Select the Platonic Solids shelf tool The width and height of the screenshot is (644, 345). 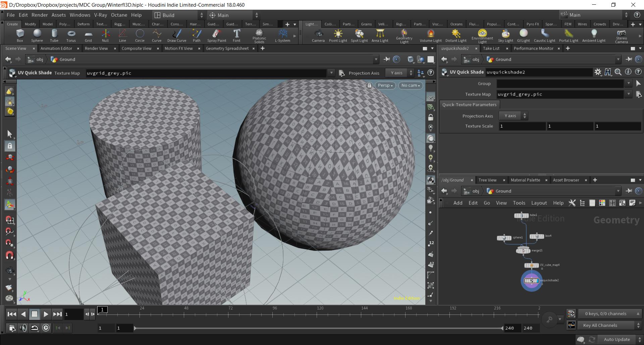click(259, 36)
